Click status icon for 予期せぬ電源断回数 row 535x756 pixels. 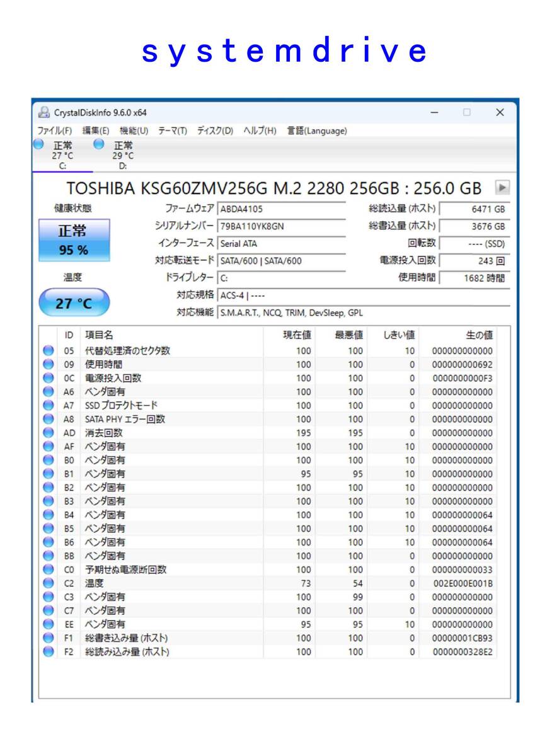[48, 570]
